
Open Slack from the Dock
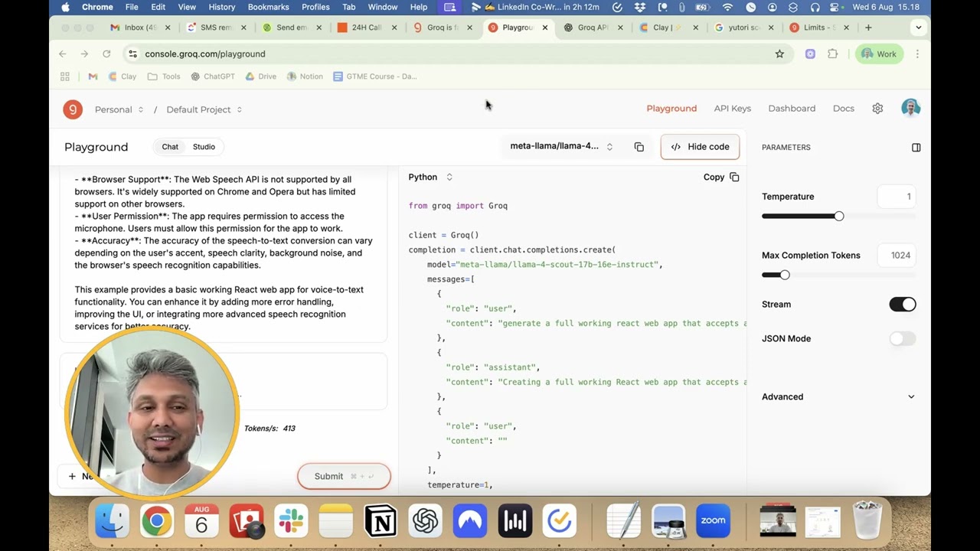click(291, 521)
